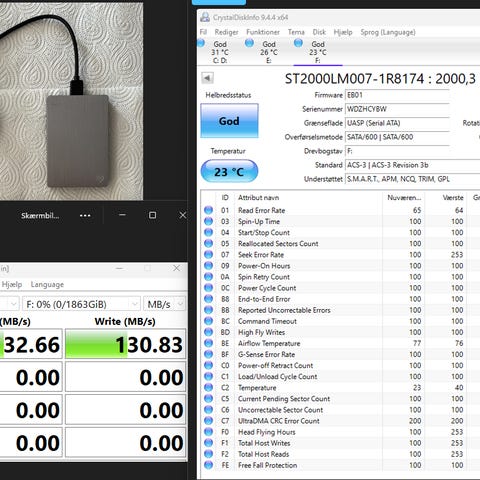Click the Standard ACS-3 field
The height and width of the screenshot is (480, 480).
(x=412, y=165)
